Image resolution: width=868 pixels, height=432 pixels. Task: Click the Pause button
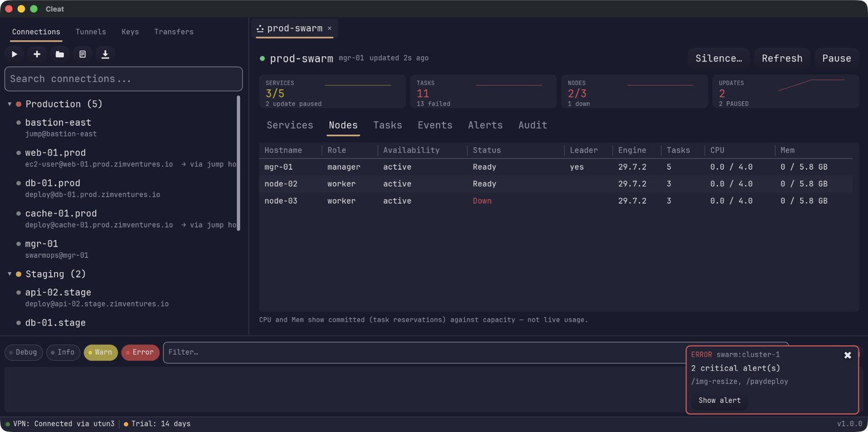[837, 58]
